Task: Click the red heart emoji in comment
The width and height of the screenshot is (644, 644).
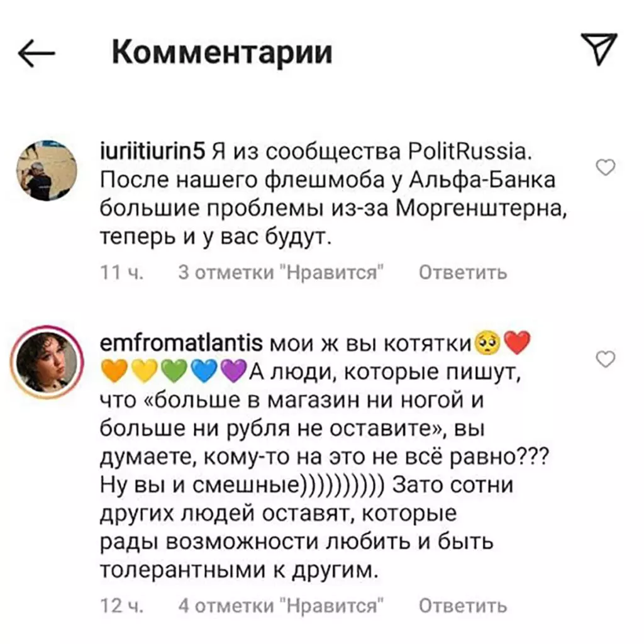Action: (x=518, y=343)
